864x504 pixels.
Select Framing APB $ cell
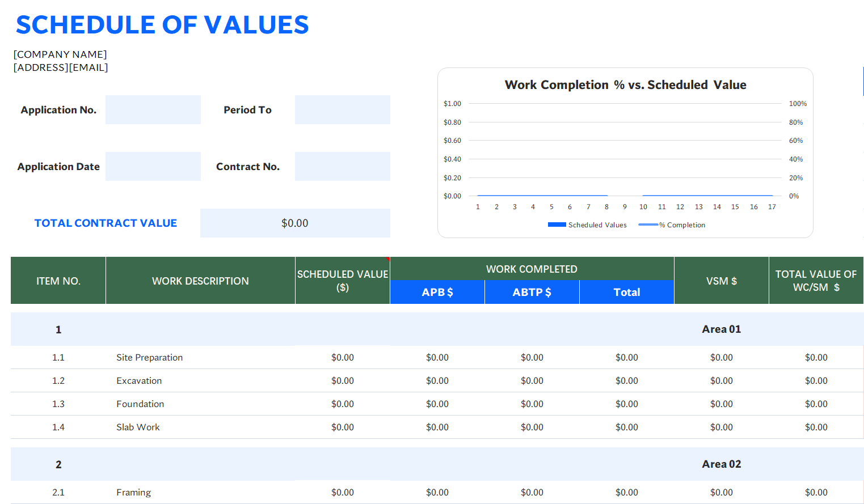pos(437,493)
